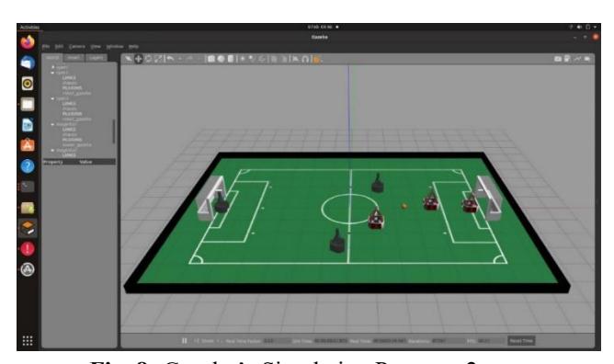This screenshot has height=364, width=614.
Task: Click the World tree vertical scrollbar
Action: click(x=114, y=131)
